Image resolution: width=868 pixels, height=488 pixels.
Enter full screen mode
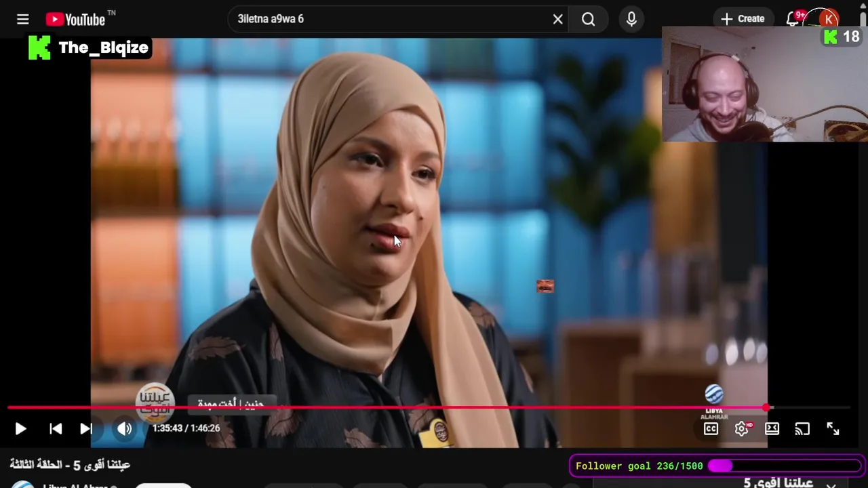833,428
